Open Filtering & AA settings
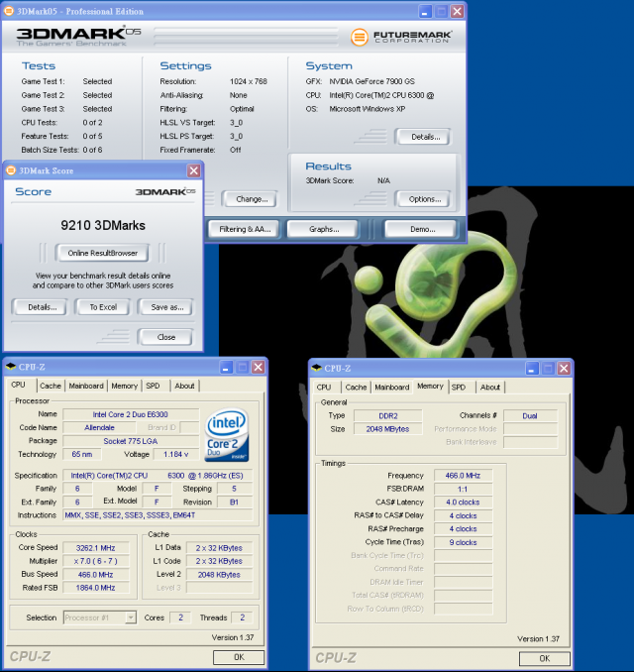Viewport: 634px width, 672px height. coord(244,229)
